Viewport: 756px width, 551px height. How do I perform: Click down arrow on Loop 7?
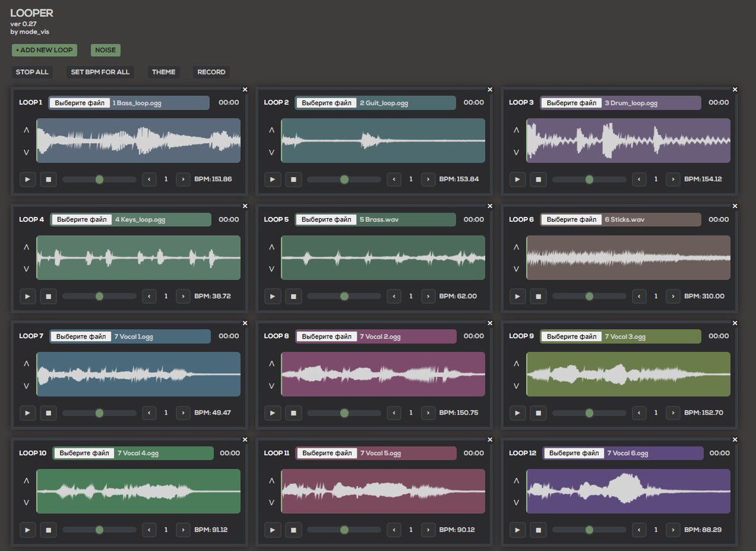click(x=26, y=386)
